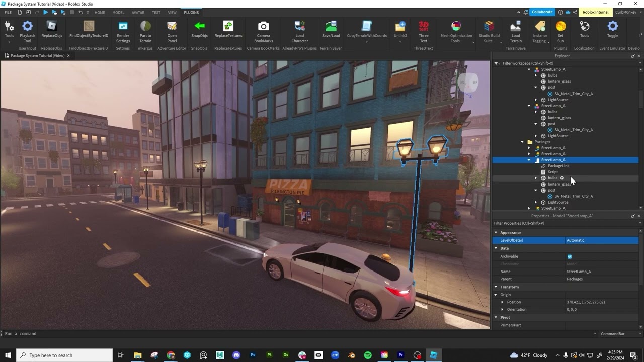Open Spotify from the taskbar
The image size is (644, 362).
tap(368, 355)
